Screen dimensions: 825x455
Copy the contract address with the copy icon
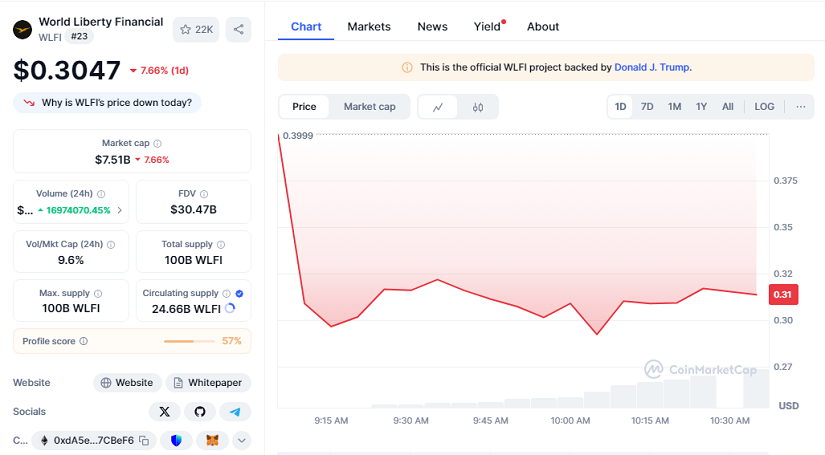[144, 440]
